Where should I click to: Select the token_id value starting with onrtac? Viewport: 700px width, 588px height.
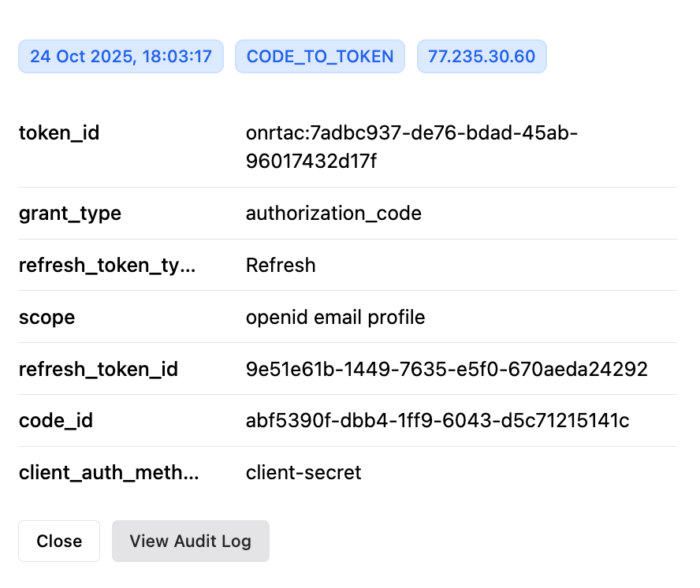coord(411,147)
